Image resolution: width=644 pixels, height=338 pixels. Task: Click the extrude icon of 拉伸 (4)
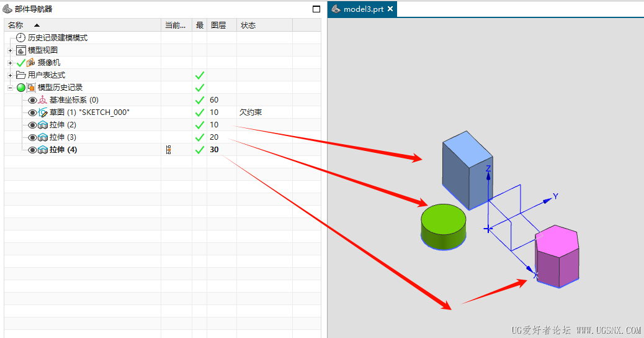click(x=43, y=150)
